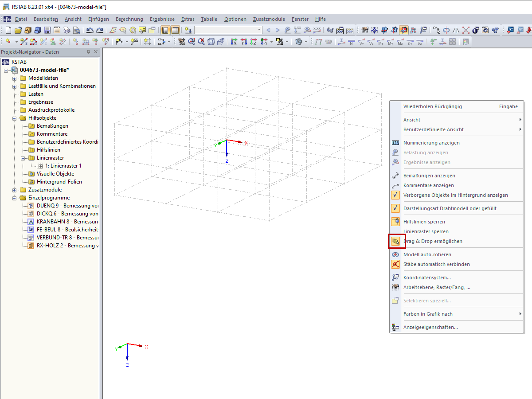Click the dimension tool icon
This screenshot has width=532, height=399.
(x=119, y=42)
